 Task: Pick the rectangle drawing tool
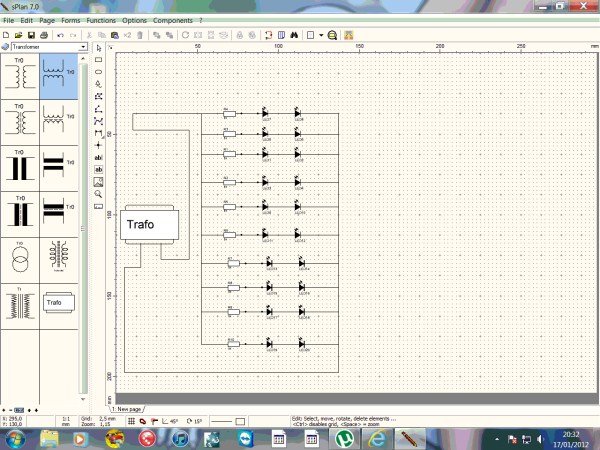[x=98, y=60]
